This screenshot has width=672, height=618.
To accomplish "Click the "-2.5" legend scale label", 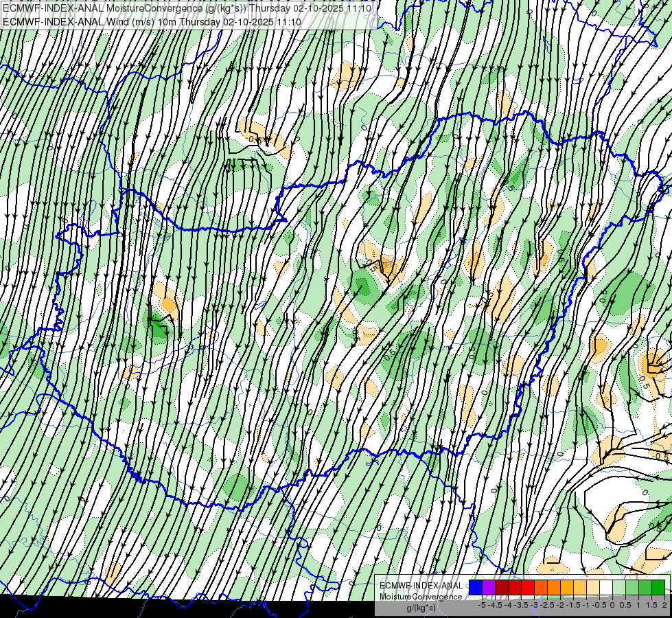I will point(547,605).
